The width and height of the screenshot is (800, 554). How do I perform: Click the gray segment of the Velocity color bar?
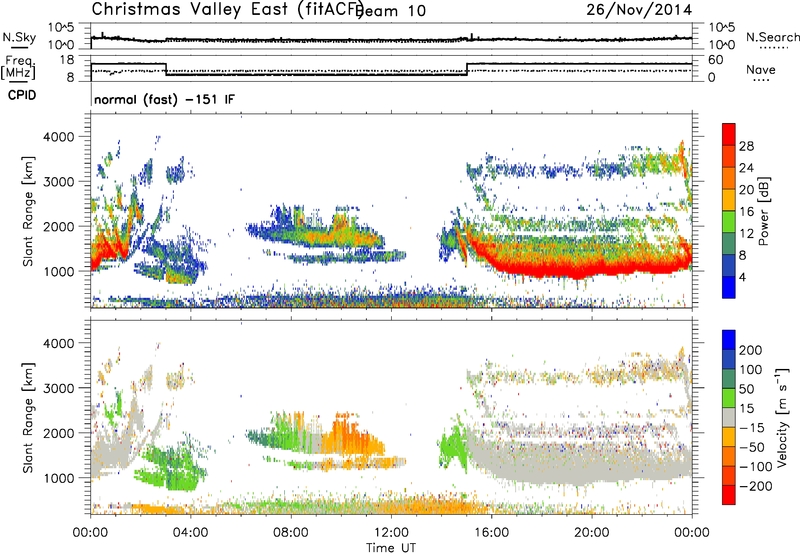coord(729,417)
